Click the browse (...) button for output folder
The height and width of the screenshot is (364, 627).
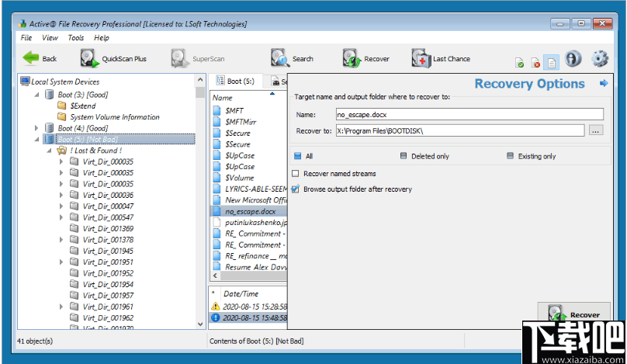(595, 130)
